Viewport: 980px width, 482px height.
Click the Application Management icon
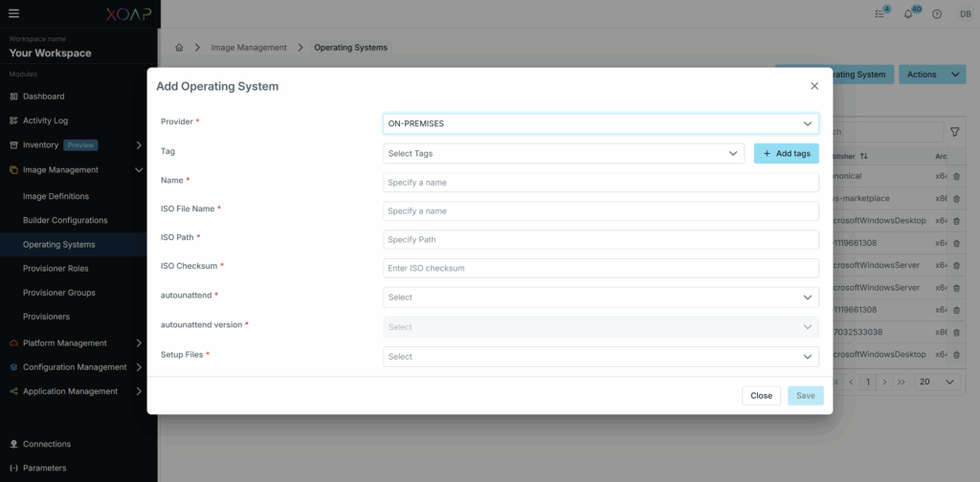[13, 391]
